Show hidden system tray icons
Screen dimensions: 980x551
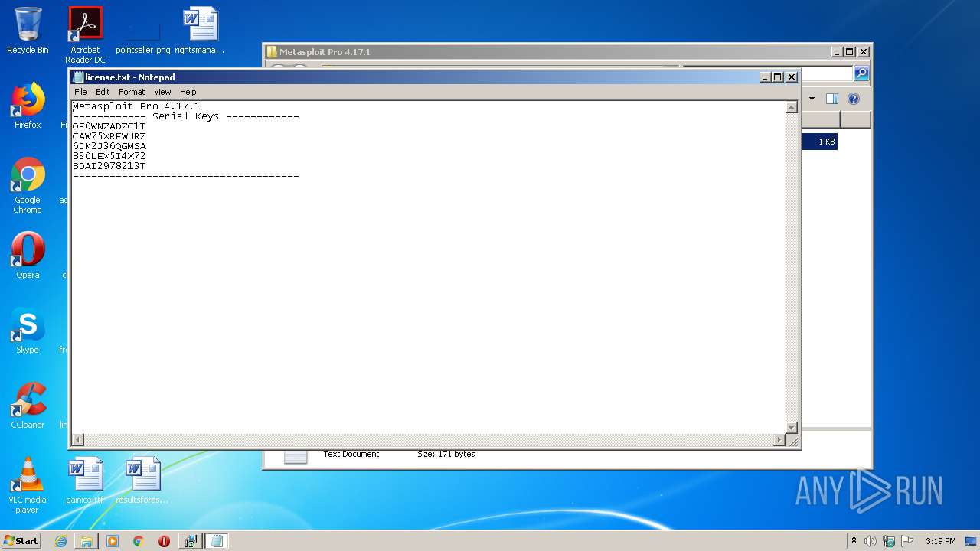point(854,541)
